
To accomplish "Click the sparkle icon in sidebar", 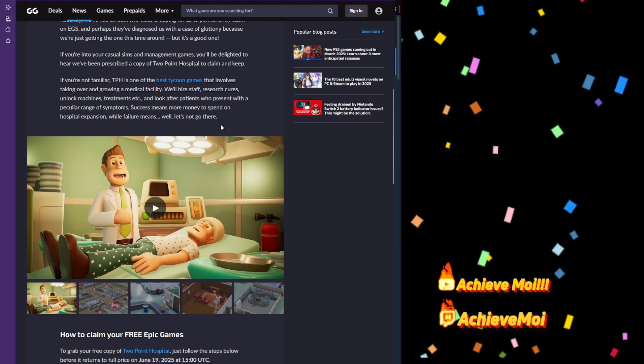I will [8, 7].
